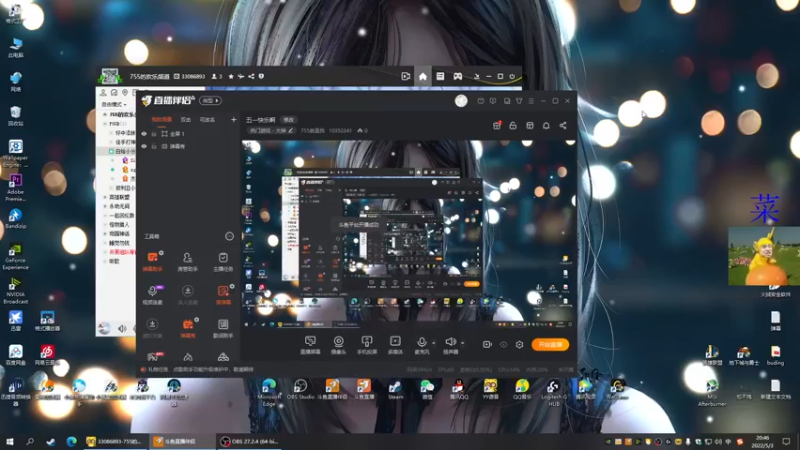Click stream preview canvas
Image resolution: width=800 pixels, height=450 pixels.
[409, 234]
